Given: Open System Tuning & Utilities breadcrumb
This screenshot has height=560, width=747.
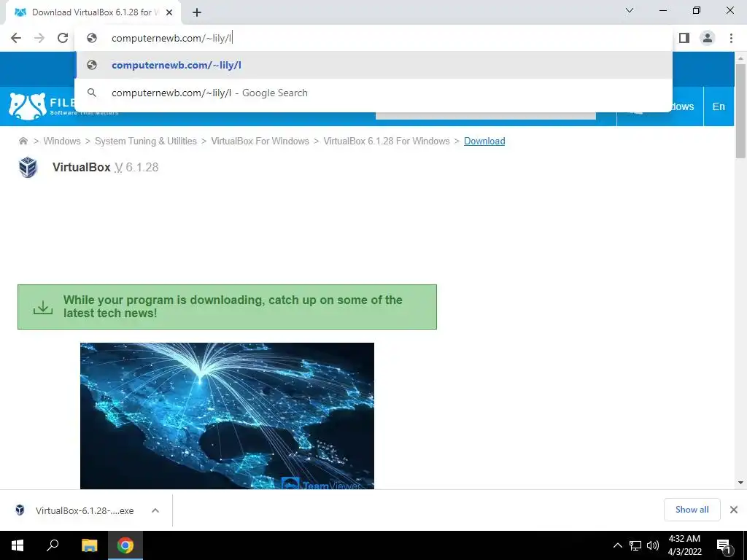Looking at the screenshot, I should click(x=146, y=141).
